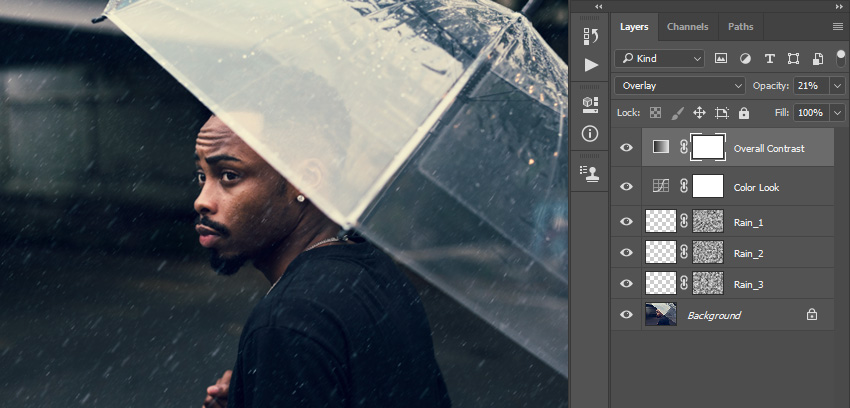Filter layers by adjustment layers icon

coord(745,59)
